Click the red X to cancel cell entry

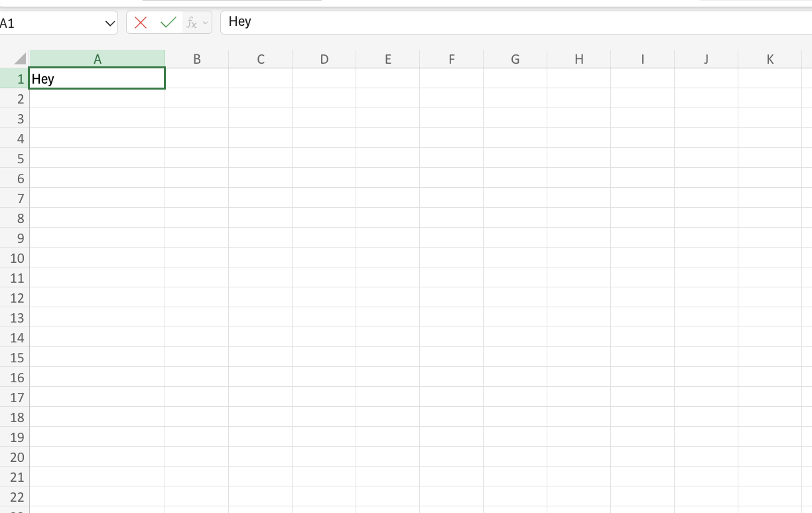coord(140,22)
